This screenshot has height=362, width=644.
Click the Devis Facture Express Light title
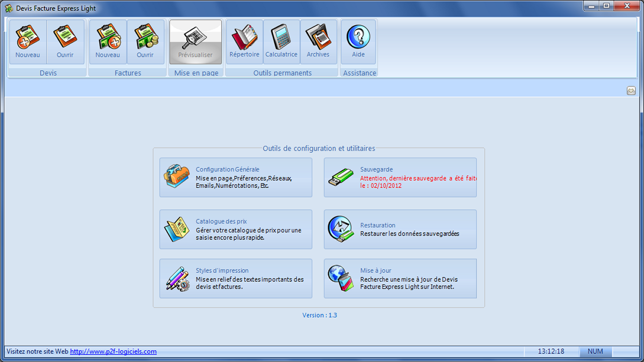pyautogui.click(x=56, y=8)
